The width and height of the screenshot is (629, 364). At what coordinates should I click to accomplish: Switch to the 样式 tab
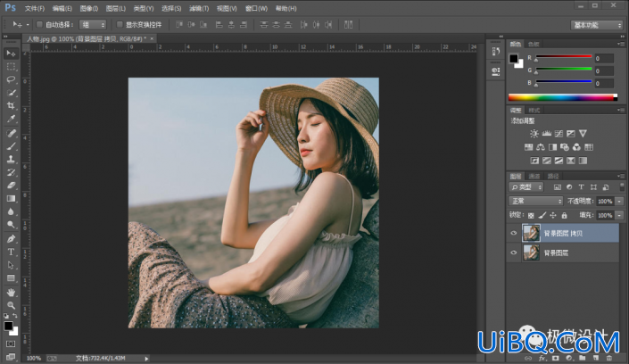tap(534, 111)
